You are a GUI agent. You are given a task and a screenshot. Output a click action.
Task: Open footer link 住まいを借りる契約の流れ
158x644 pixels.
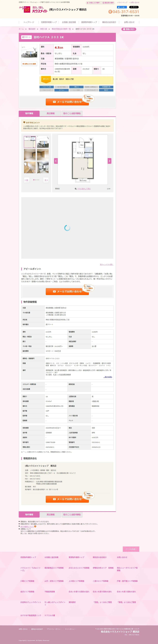79,592
